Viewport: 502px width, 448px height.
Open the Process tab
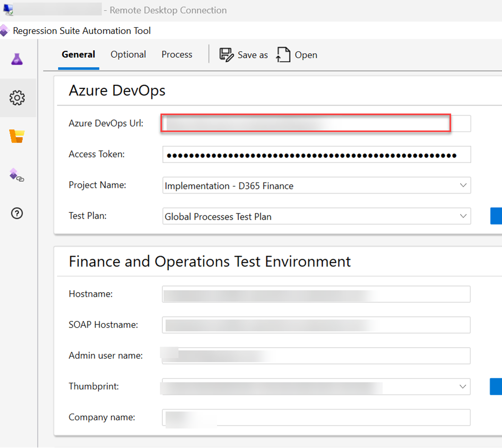(x=177, y=54)
